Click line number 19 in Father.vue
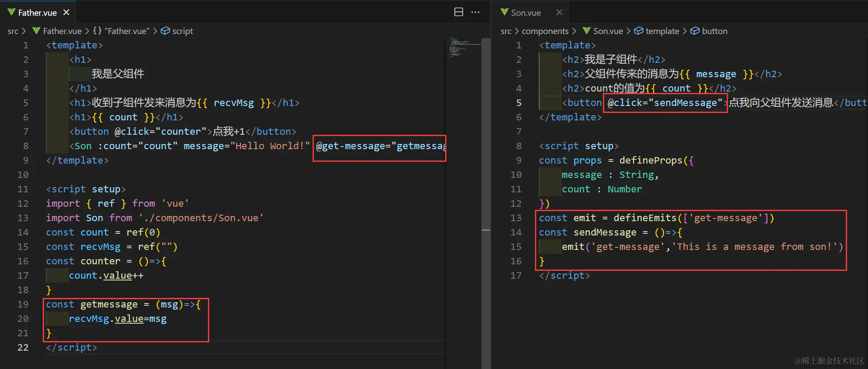 click(x=23, y=304)
